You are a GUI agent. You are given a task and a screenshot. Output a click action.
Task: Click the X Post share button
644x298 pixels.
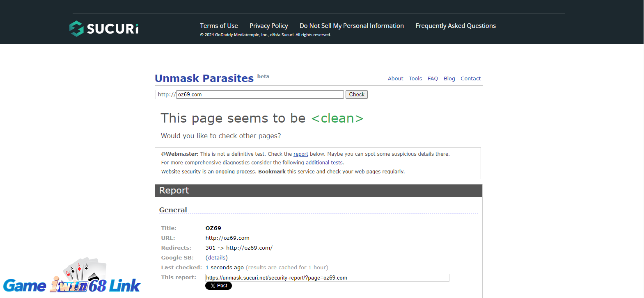click(218, 286)
